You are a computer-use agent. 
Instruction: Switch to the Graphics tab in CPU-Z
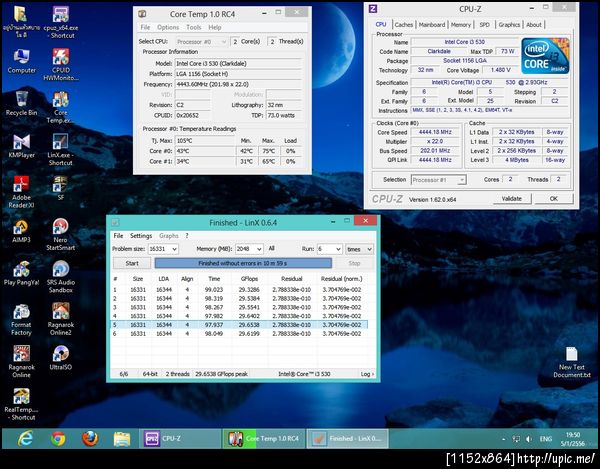click(x=509, y=24)
